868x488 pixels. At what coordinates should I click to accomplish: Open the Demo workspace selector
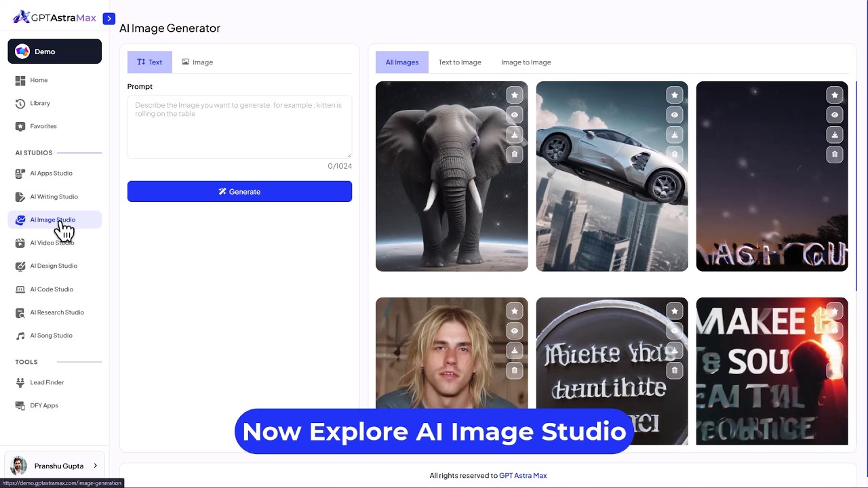[x=54, y=52]
